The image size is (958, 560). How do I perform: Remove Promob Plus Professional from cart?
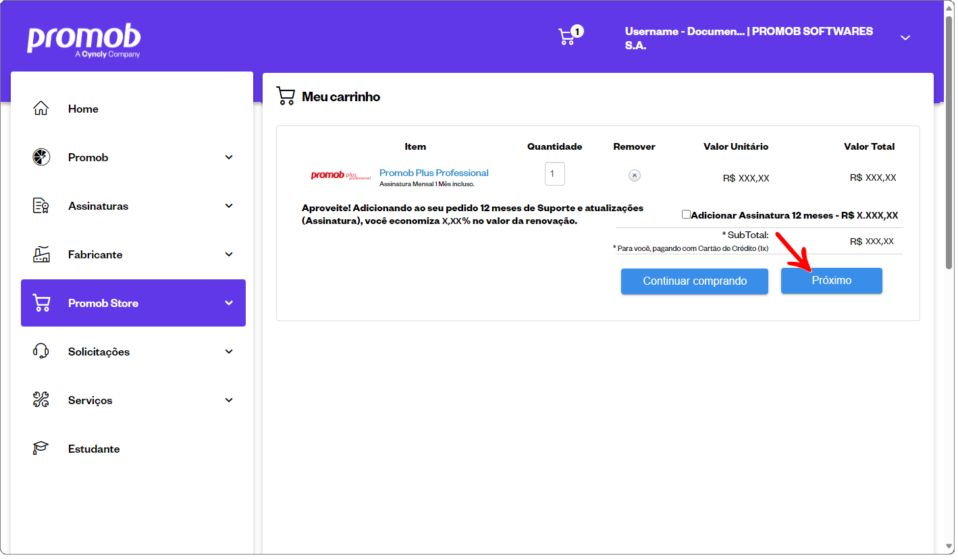634,175
